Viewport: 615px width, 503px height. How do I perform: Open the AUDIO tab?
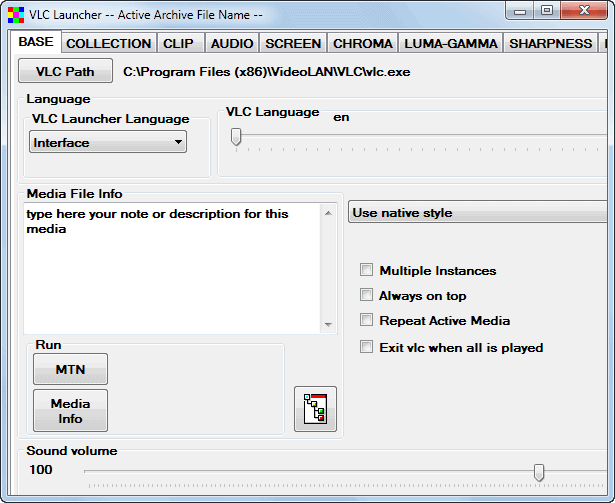[232, 43]
